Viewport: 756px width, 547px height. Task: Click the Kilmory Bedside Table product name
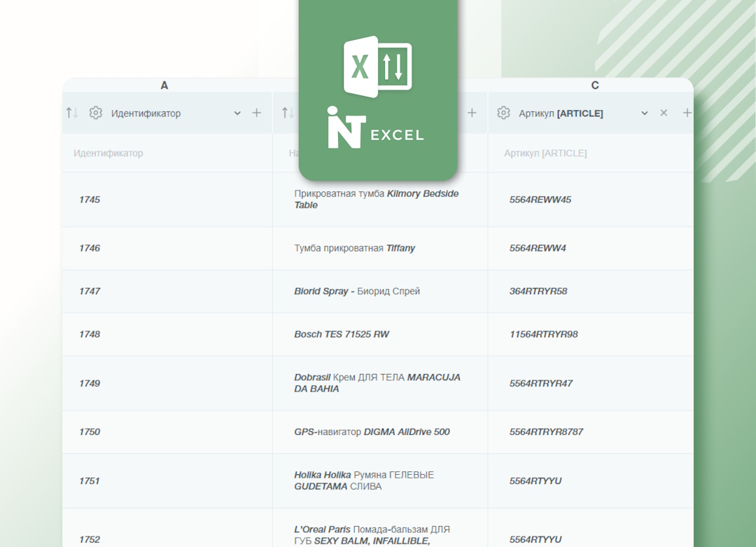click(377, 199)
